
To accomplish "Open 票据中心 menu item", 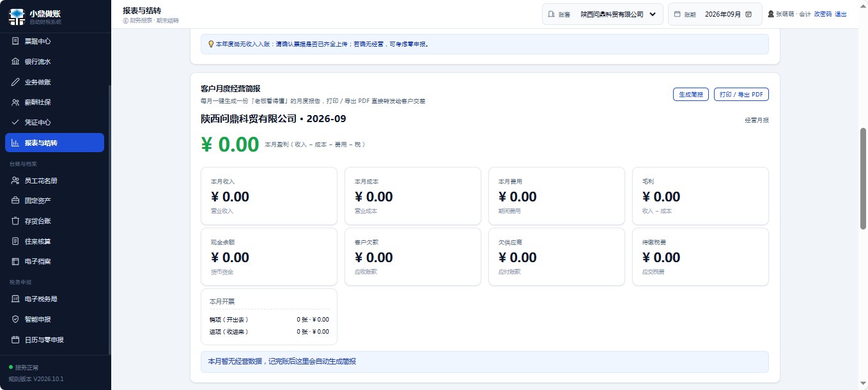I will (54, 41).
